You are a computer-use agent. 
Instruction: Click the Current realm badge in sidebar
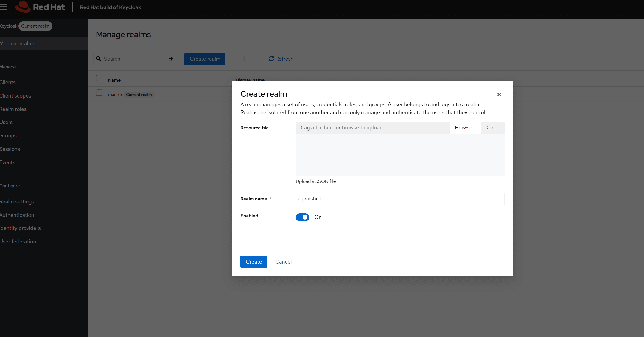[x=35, y=26]
